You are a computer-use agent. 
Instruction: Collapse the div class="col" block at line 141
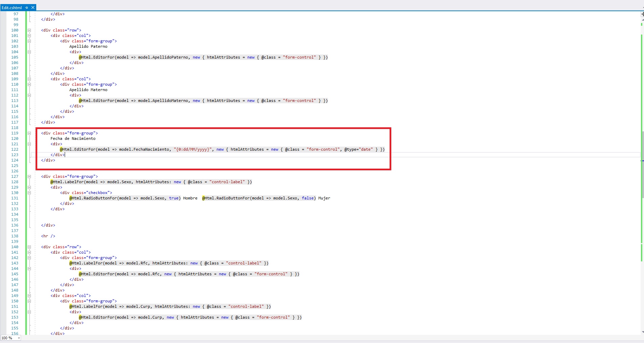29,252
